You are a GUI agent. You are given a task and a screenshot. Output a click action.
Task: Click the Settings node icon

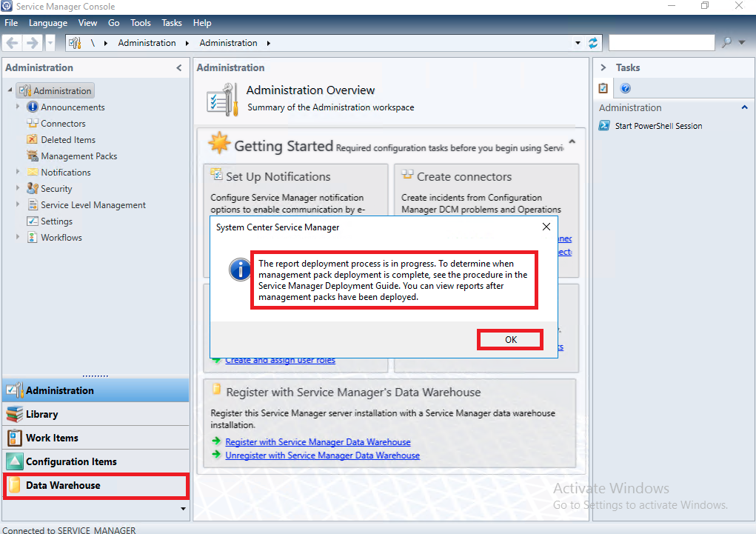point(32,221)
